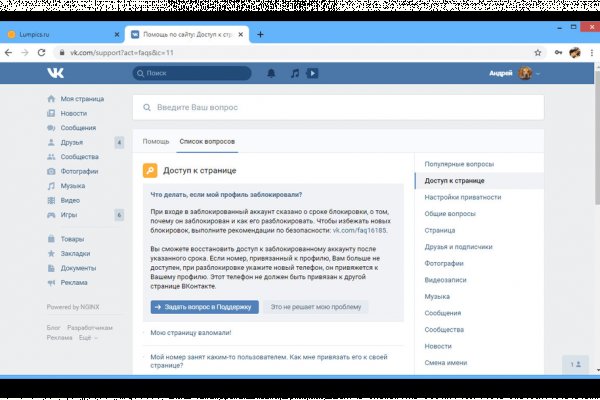Expand the Андрей account dropdown arrow
Viewport: 600px width, 400px height.
(539, 74)
